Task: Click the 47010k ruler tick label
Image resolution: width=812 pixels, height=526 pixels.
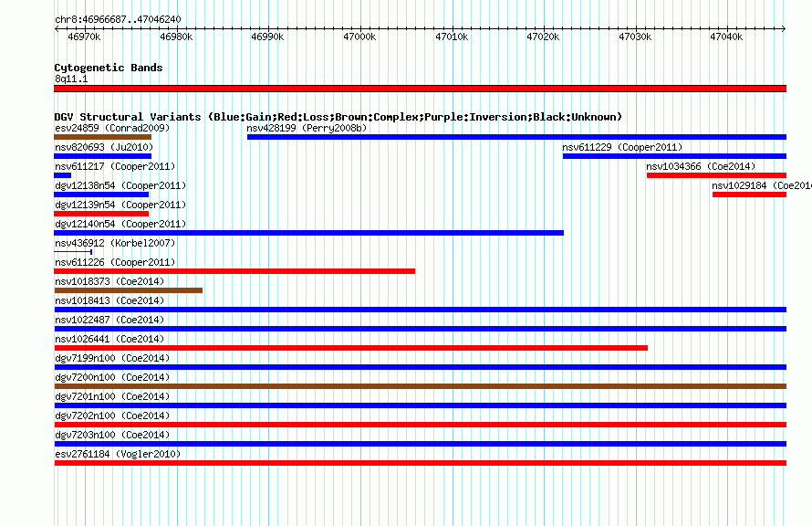Action: [x=452, y=37]
